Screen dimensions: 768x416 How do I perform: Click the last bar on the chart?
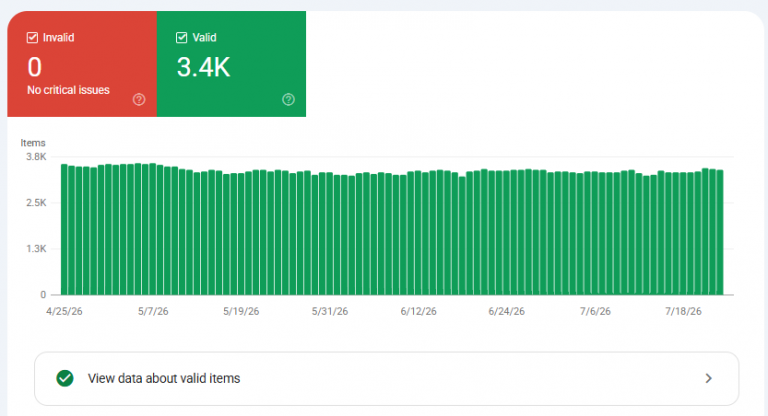click(720, 232)
